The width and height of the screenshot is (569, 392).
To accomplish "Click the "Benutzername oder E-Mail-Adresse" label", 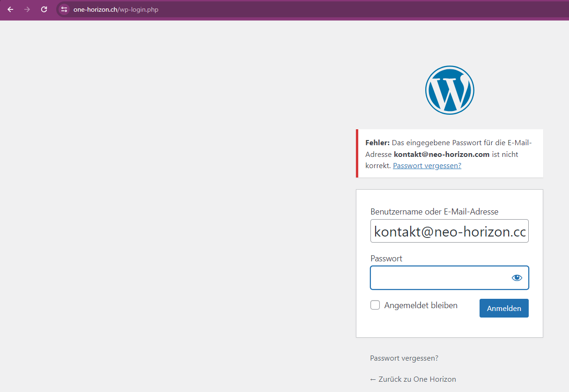I will coord(434,212).
